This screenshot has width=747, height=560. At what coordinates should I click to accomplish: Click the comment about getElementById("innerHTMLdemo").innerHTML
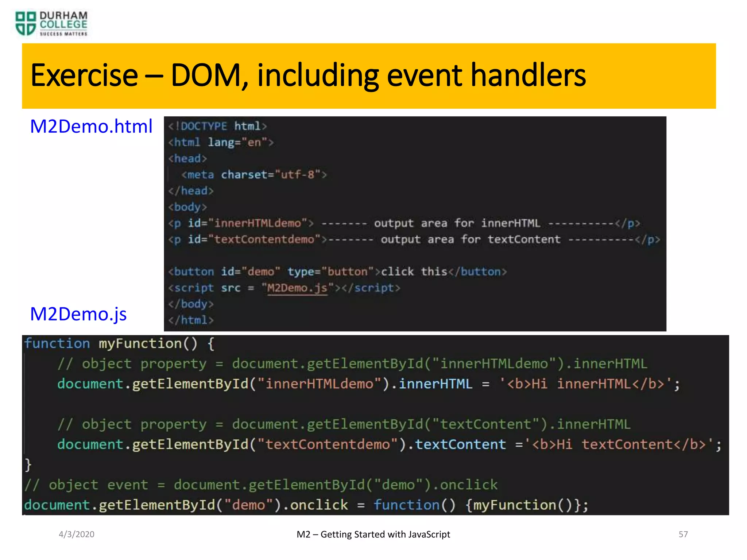352,364
